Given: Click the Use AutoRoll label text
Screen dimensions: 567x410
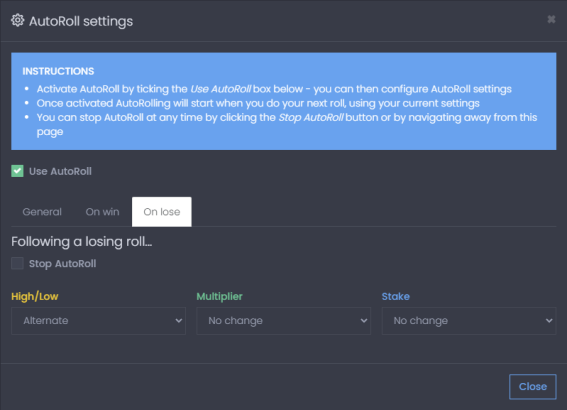Looking at the screenshot, I should [60, 171].
